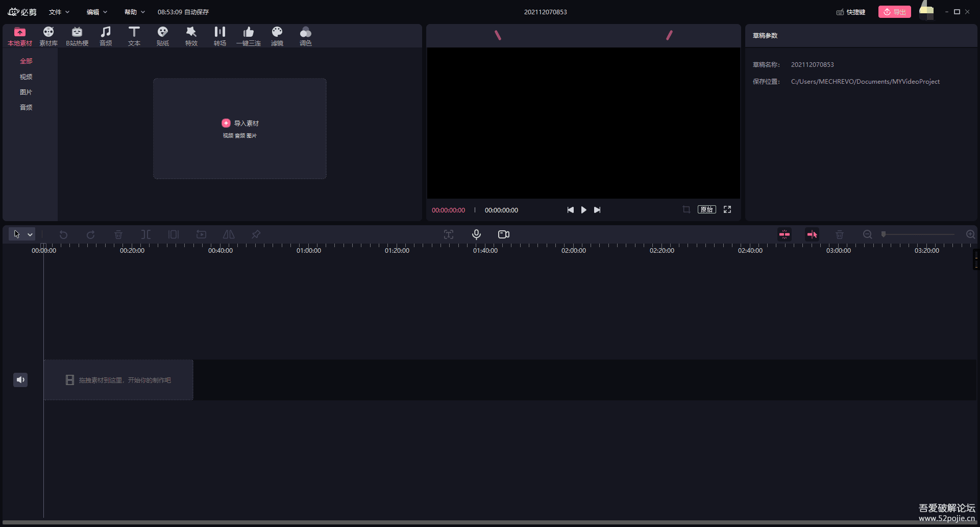Open the 编辑 edit menu dropdown
This screenshot has width=980, height=527.
click(x=96, y=12)
